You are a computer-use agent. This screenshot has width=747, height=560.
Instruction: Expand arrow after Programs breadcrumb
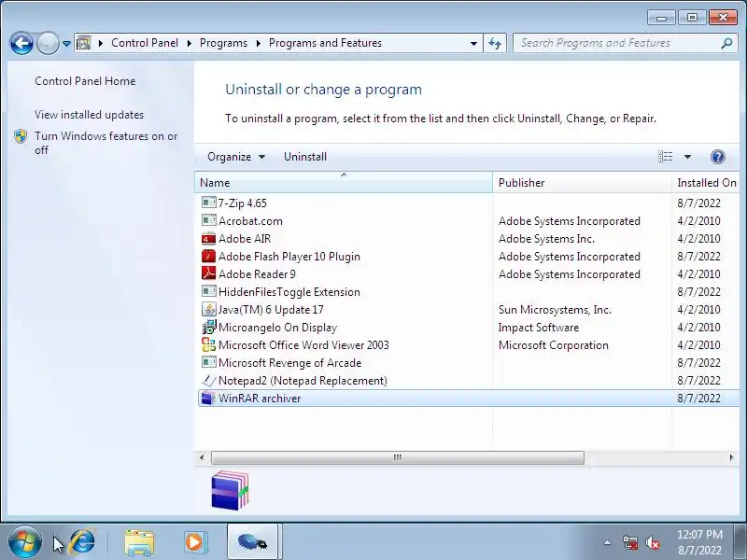click(259, 43)
